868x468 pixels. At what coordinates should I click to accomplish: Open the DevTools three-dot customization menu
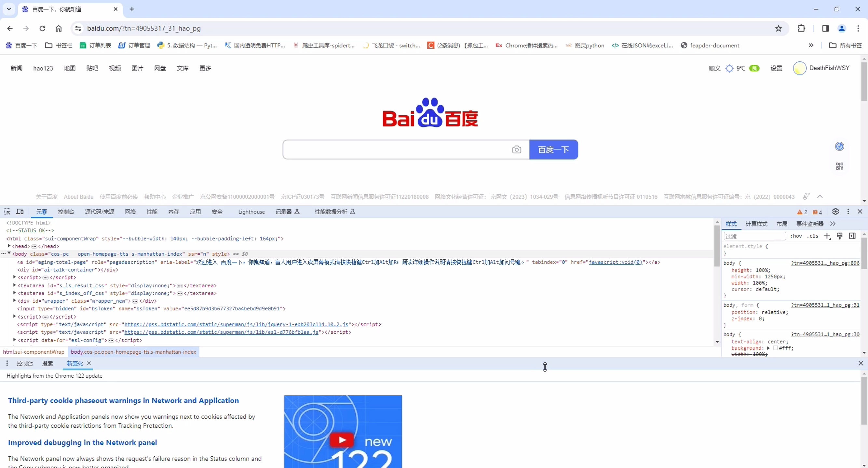(x=848, y=212)
